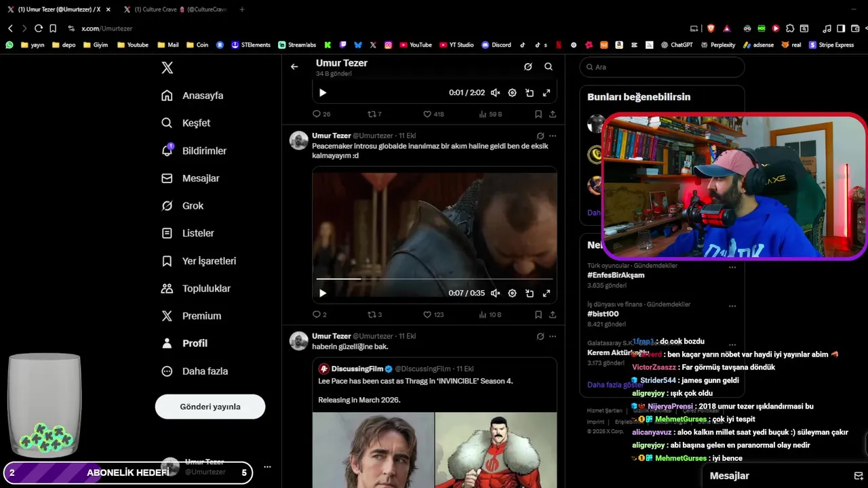Mute the 0:07 / 0:35 video
This screenshot has width=868, height=488.
point(495,293)
